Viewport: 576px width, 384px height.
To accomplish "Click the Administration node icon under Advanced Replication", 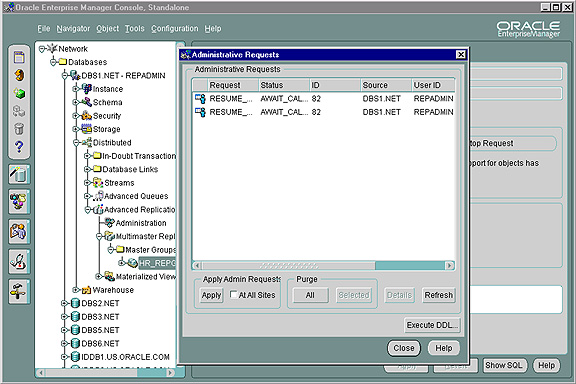I will [x=109, y=223].
